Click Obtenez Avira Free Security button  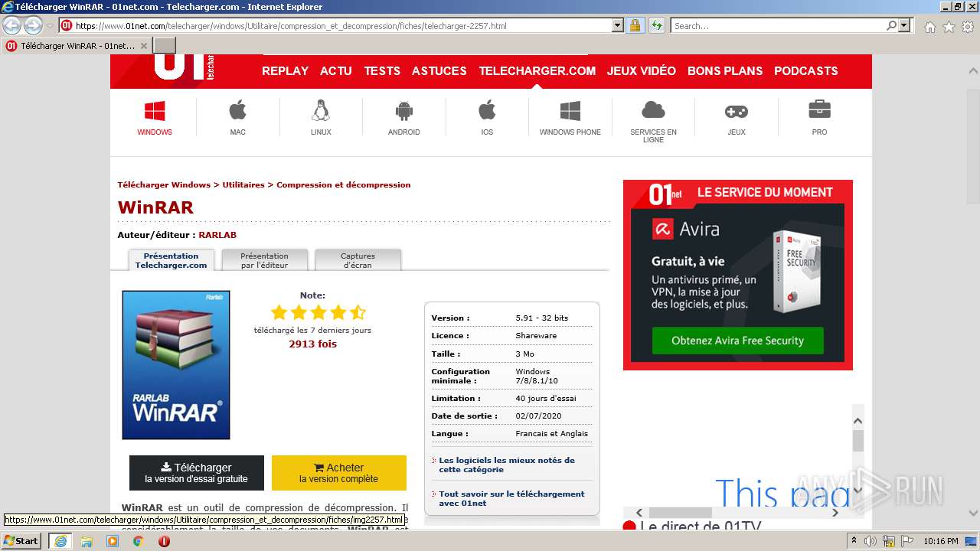coord(738,341)
